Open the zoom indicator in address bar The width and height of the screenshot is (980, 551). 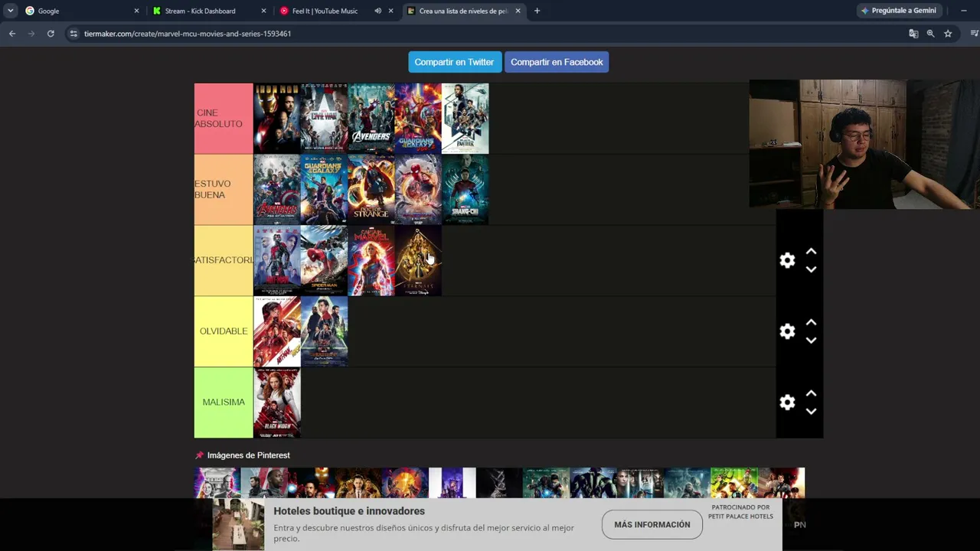click(x=930, y=34)
